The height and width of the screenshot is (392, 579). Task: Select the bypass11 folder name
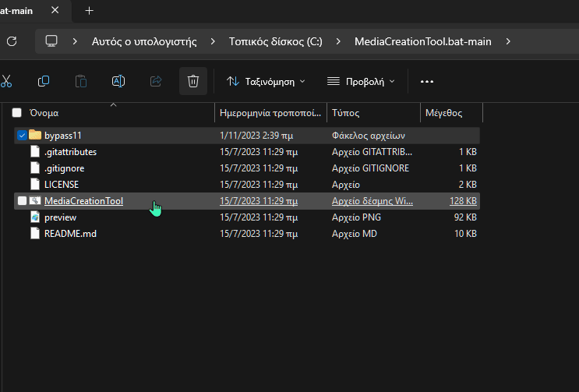pyautogui.click(x=63, y=136)
